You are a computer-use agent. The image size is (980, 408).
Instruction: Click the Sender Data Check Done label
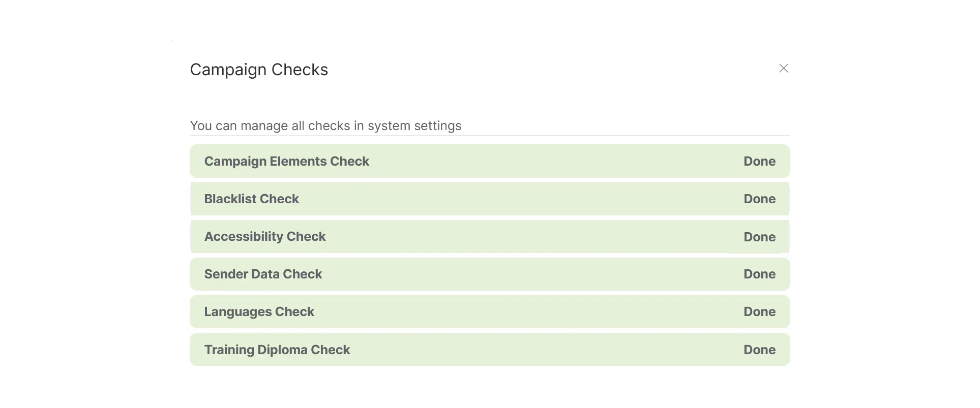pyautogui.click(x=759, y=274)
